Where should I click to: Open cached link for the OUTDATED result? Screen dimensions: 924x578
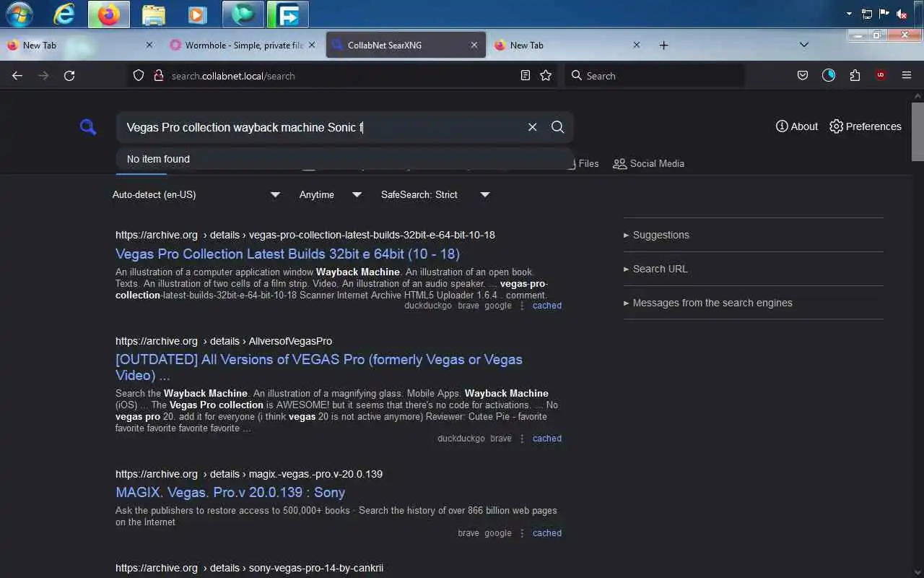click(547, 439)
